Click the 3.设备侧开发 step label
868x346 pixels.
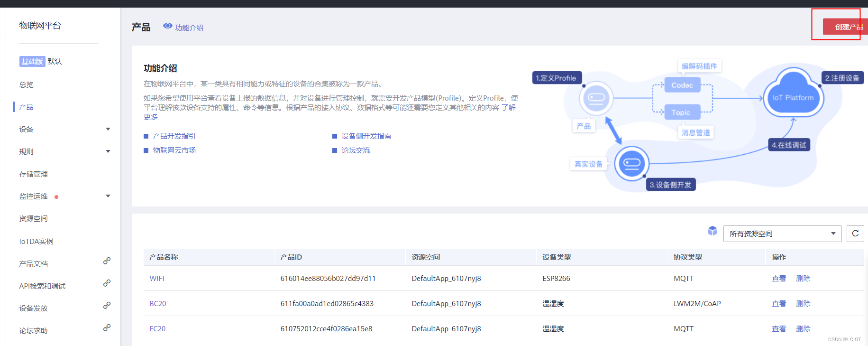[x=671, y=185]
